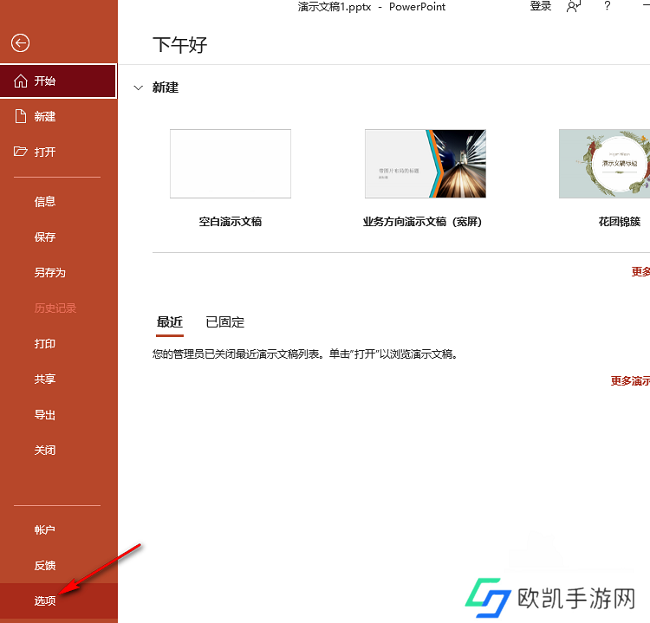The image size is (650, 623).
Task: Collapse the 新建 section chevron
Action: coord(138,88)
